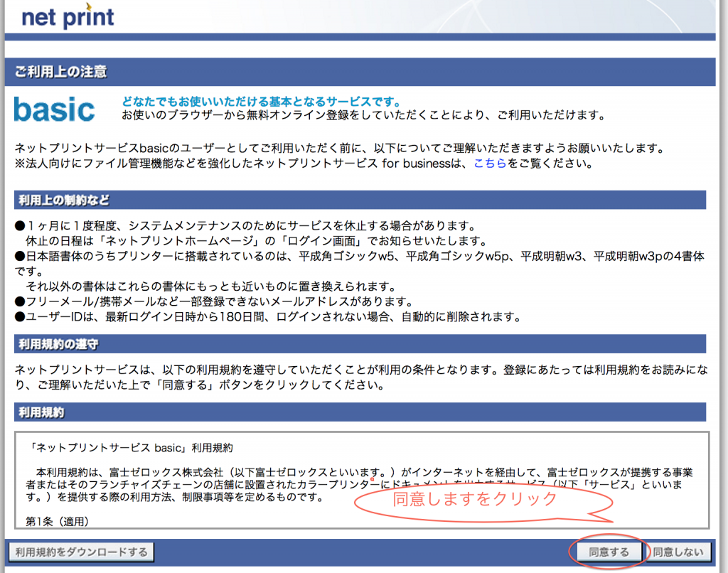Click the blue tagline どなたでもお使いいただける基本となるサービスです
The width and height of the screenshot is (728, 573).
(261, 101)
